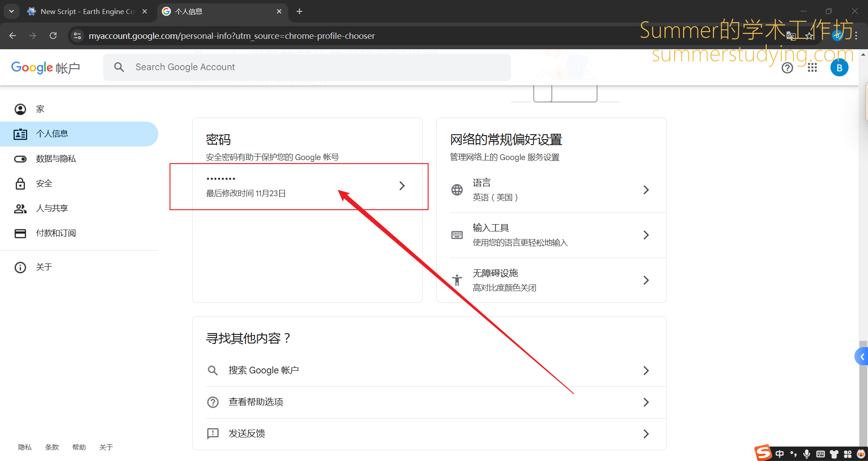Expand the chevron in the 发送反馈 row
868x461 pixels.
point(646,434)
